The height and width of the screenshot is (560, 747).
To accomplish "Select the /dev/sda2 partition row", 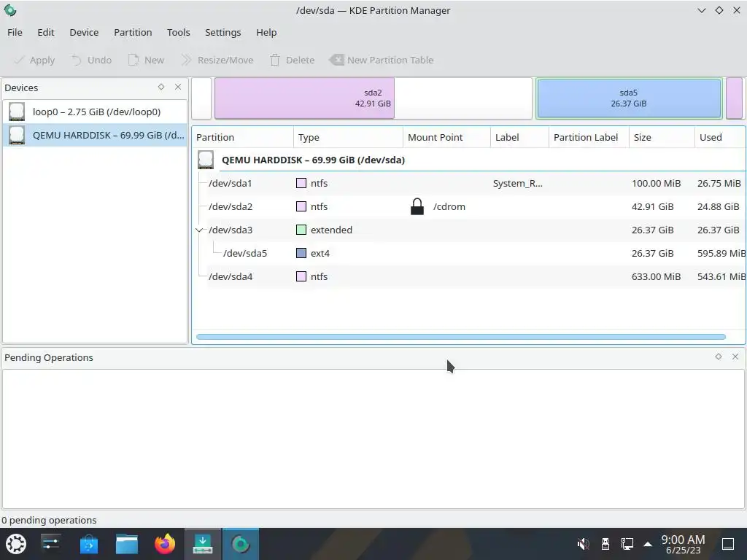I will tap(469, 206).
